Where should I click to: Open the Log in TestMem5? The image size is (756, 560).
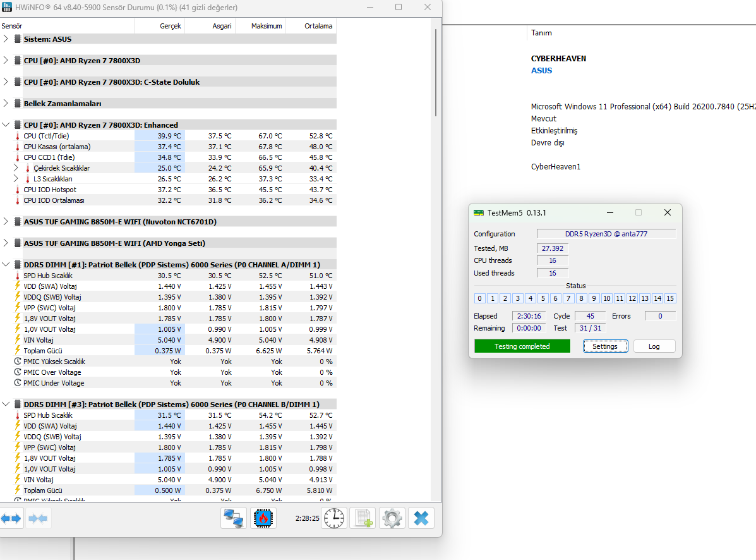click(654, 346)
